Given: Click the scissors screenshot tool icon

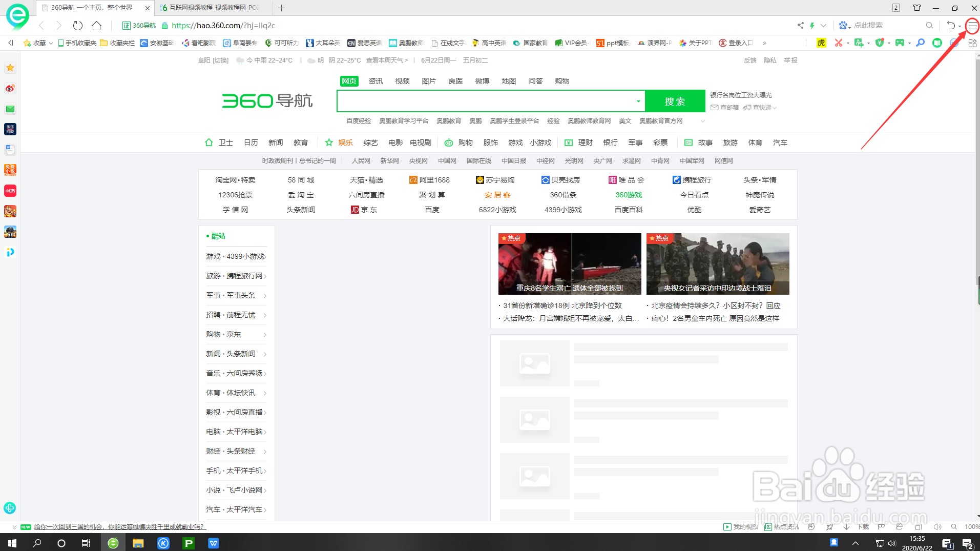Looking at the screenshot, I should pos(839,43).
